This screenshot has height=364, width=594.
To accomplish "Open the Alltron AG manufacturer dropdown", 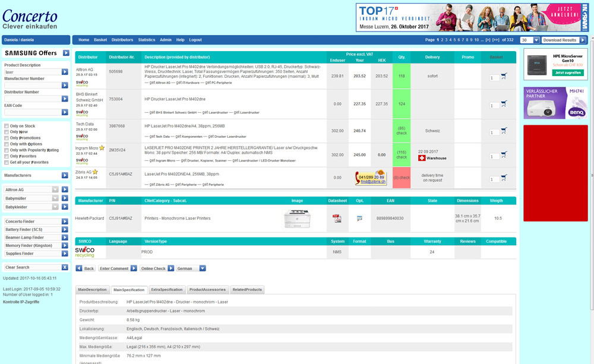I will point(55,189).
